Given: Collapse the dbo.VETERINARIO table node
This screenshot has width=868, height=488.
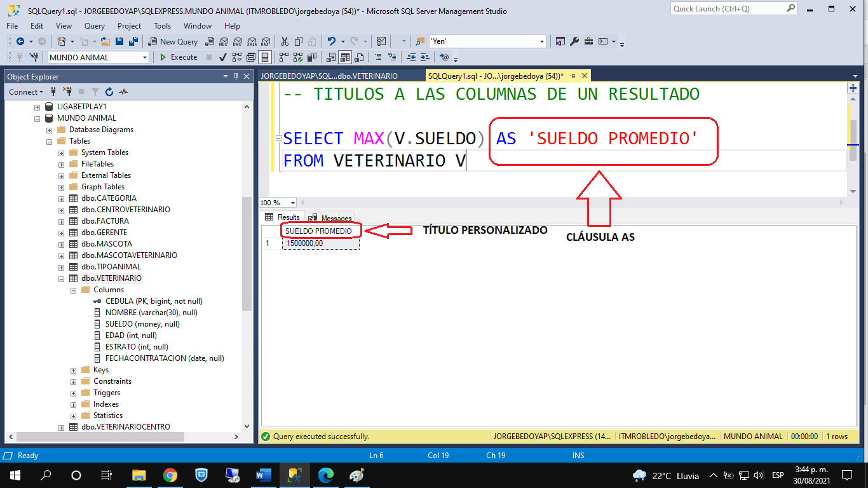Looking at the screenshot, I should (x=62, y=278).
